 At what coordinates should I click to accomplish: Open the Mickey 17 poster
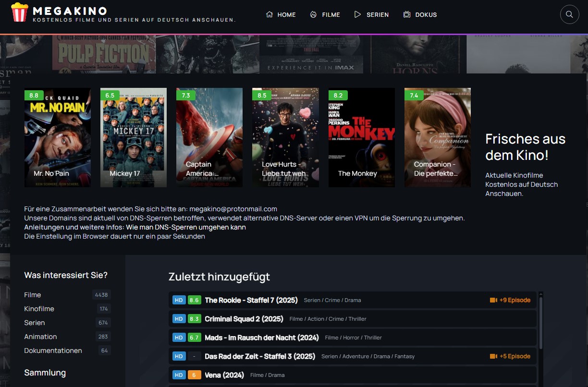[134, 137]
